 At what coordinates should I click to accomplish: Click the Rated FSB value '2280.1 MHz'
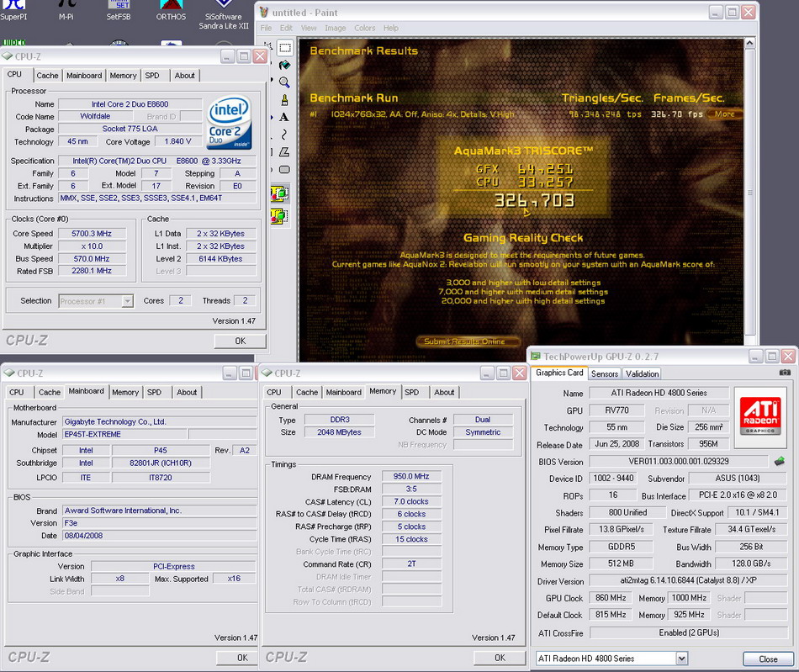(x=92, y=271)
